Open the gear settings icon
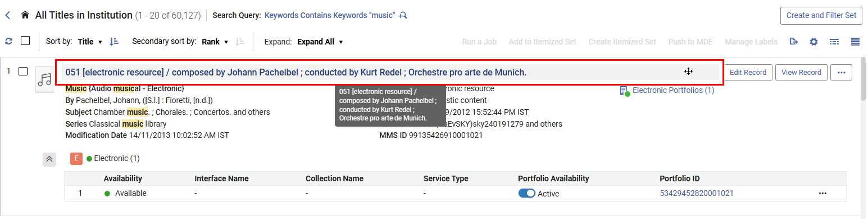 814,42
